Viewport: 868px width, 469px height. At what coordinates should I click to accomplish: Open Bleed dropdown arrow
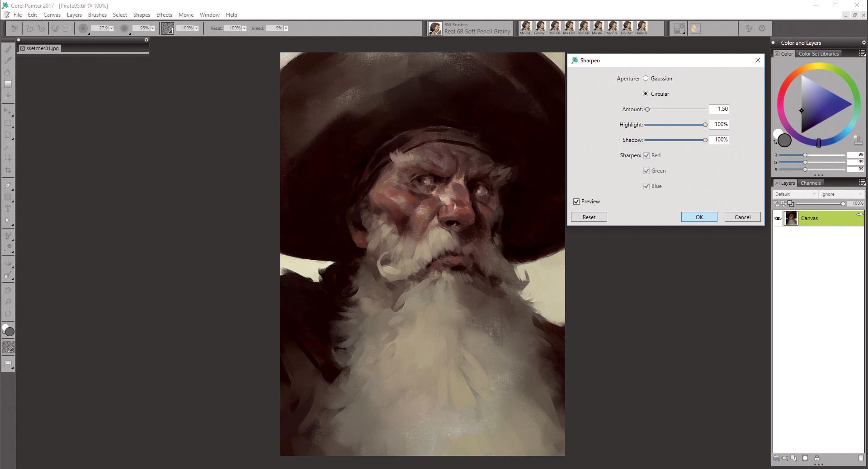[x=286, y=28]
